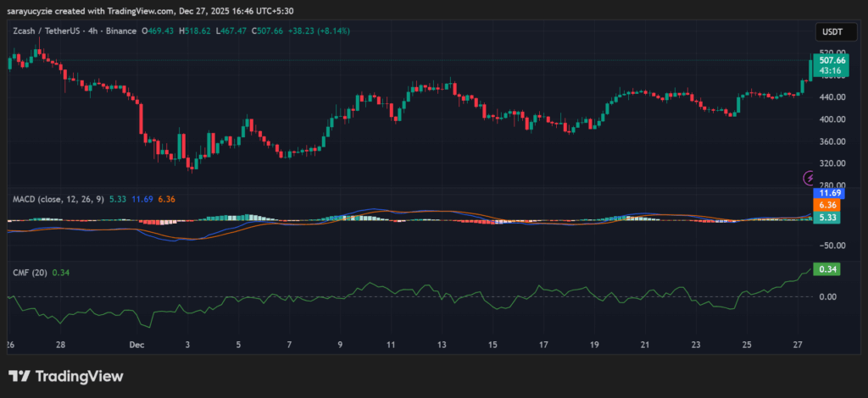Image resolution: width=868 pixels, height=398 pixels.
Task: Open the USDT currency selector
Action: point(829,31)
